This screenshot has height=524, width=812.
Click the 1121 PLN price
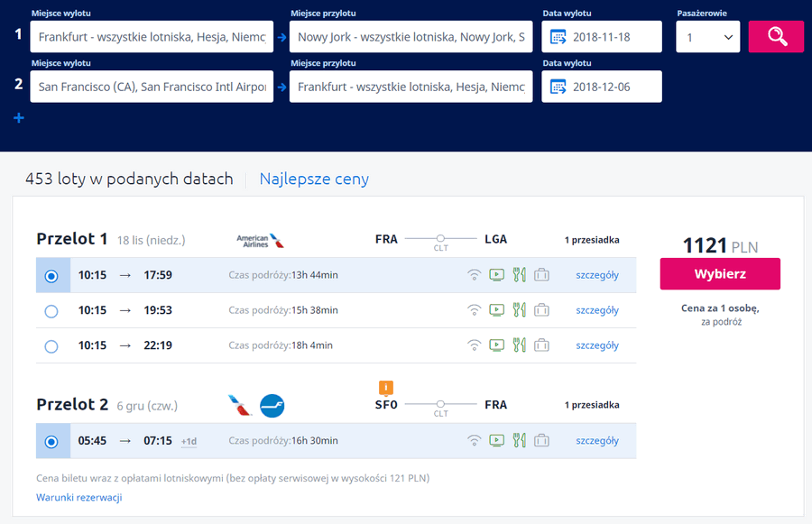pyautogui.click(x=720, y=245)
